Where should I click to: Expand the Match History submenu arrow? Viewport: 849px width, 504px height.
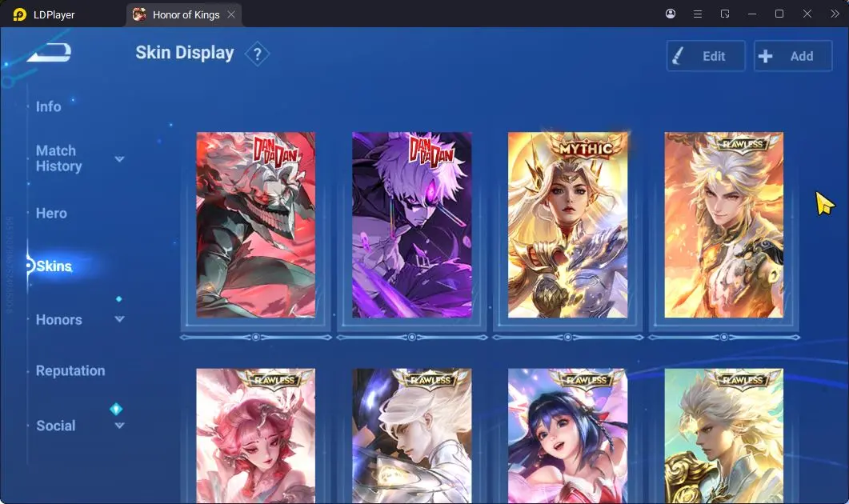pos(120,158)
